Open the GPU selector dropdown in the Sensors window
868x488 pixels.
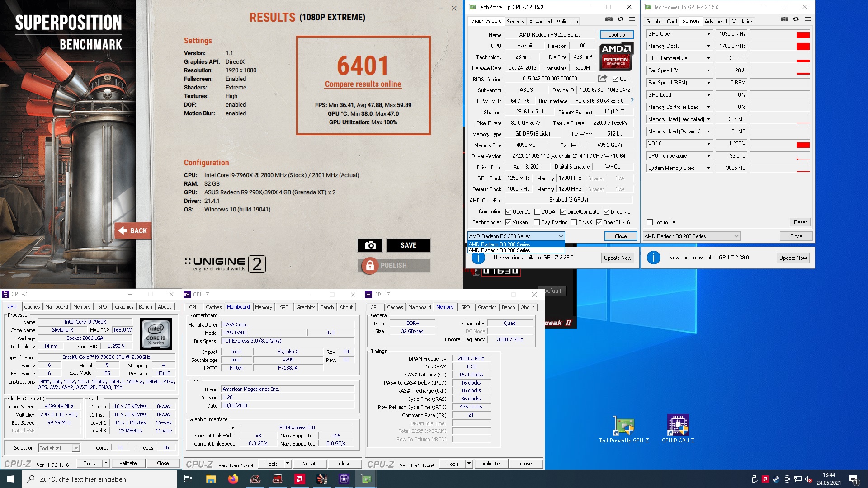692,236
